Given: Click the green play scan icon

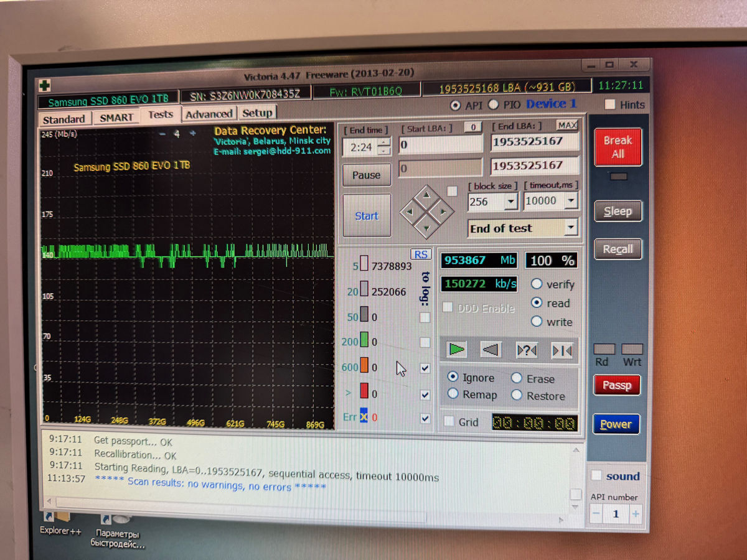Looking at the screenshot, I should pos(457,350).
